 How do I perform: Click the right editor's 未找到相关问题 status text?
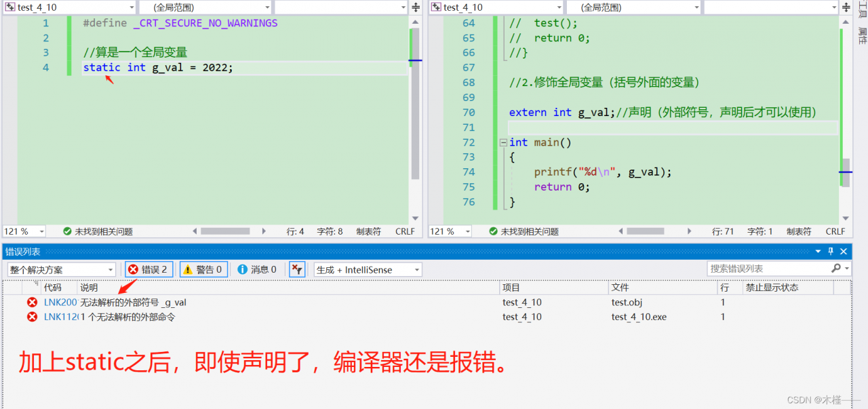(530, 231)
